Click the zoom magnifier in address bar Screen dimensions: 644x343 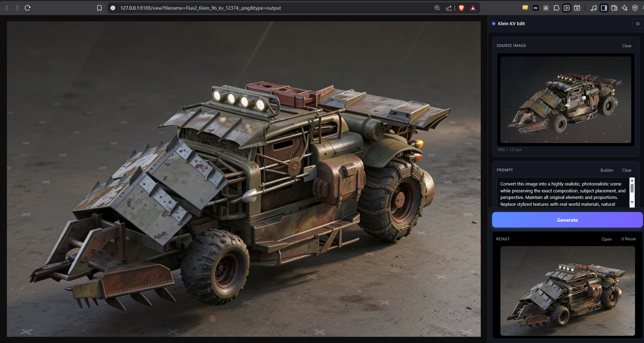coord(437,8)
